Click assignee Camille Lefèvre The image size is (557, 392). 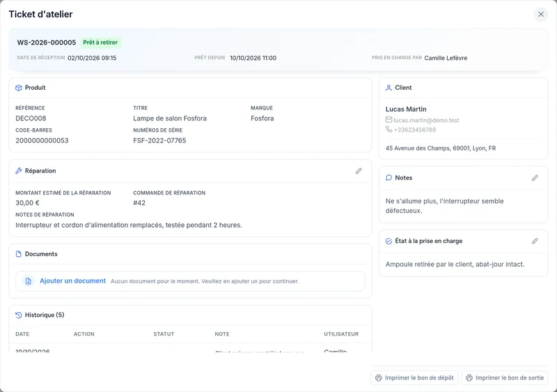[446, 58]
